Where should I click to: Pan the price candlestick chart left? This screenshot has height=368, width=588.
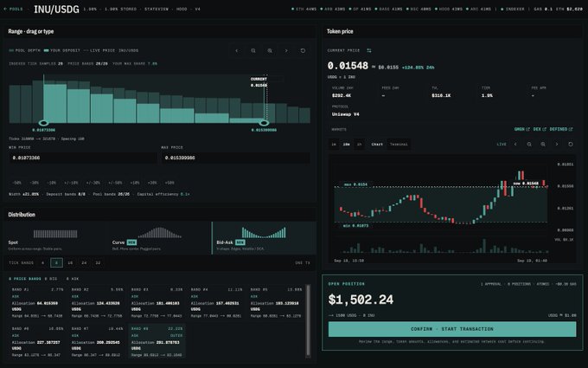pyautogui.click(x=515, y=145)
